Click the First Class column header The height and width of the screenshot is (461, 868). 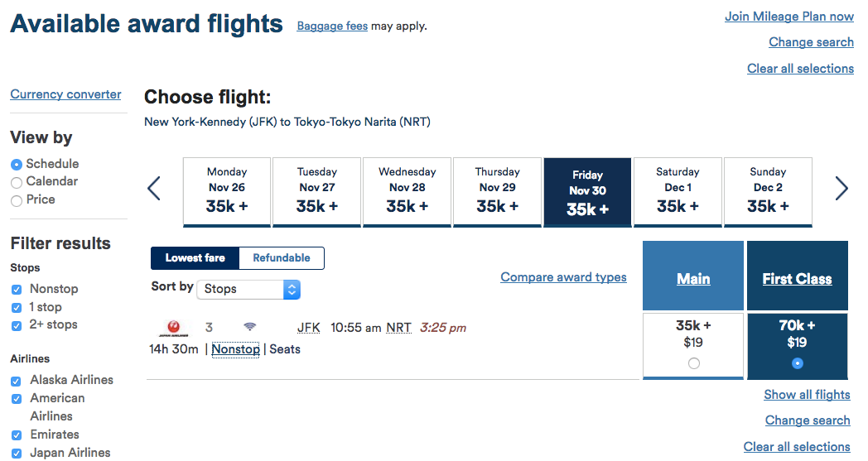pyautogui.click(x=797, y=279)
